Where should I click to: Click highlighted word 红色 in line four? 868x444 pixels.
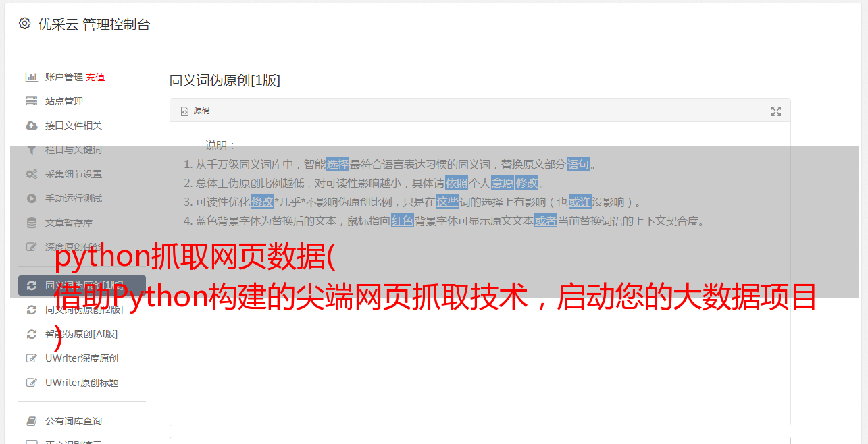coord(403,221)
